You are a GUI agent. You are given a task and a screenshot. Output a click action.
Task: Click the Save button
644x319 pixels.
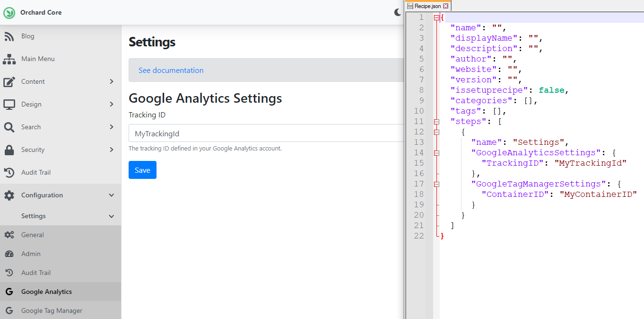142,170
